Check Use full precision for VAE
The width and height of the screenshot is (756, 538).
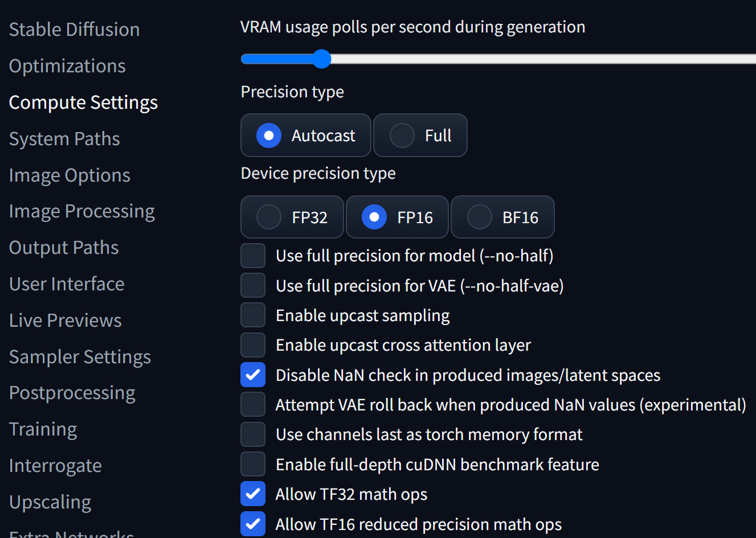point(253,285)
